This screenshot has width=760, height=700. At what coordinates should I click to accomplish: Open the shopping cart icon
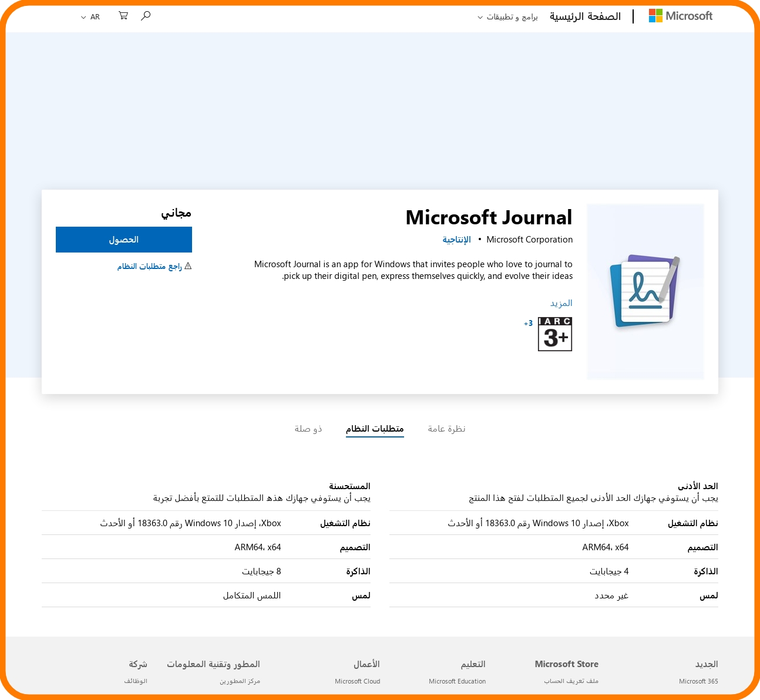click(x=123, y=16)
